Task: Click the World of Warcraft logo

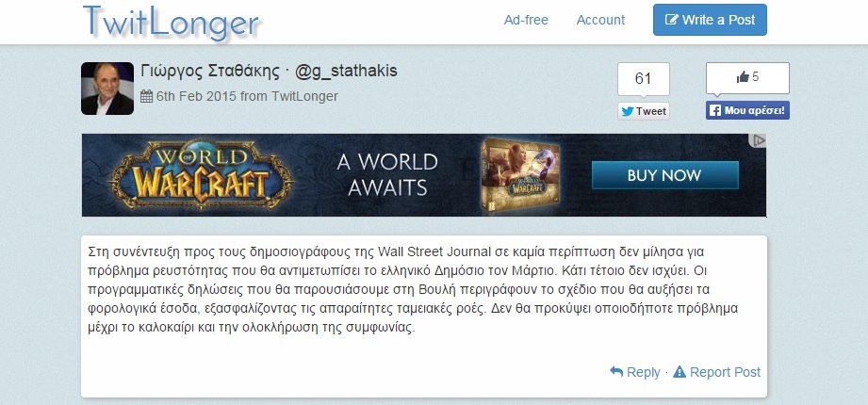Action: point(201,175)
